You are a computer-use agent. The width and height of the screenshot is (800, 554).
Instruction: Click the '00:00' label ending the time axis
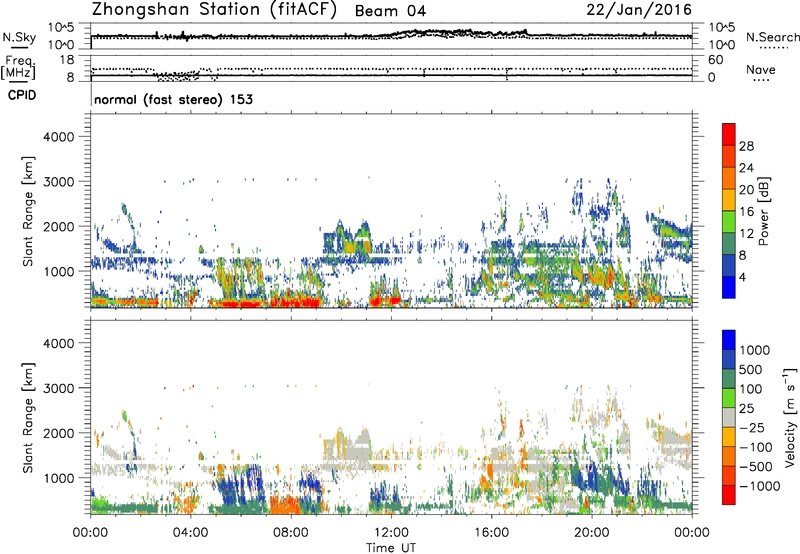tap(692, 533)
